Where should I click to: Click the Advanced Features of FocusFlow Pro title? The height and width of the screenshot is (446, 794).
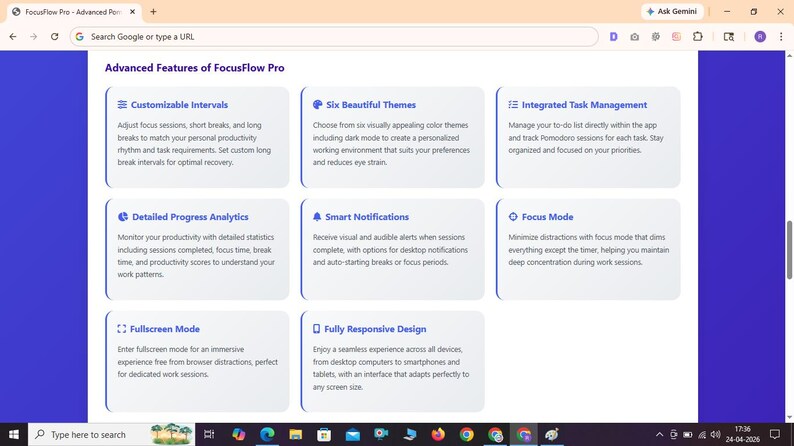tap(194, 68)
